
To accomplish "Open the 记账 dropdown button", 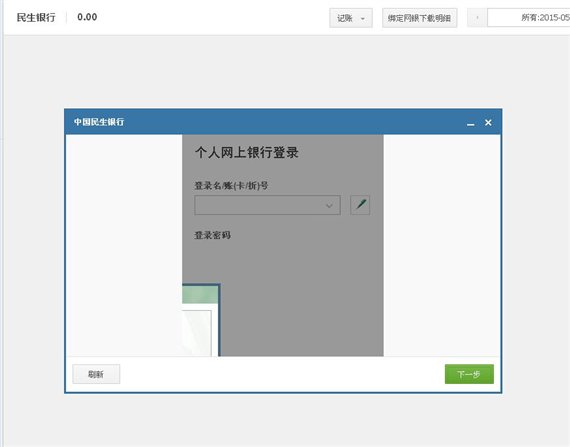I will (x=351, y=18).
